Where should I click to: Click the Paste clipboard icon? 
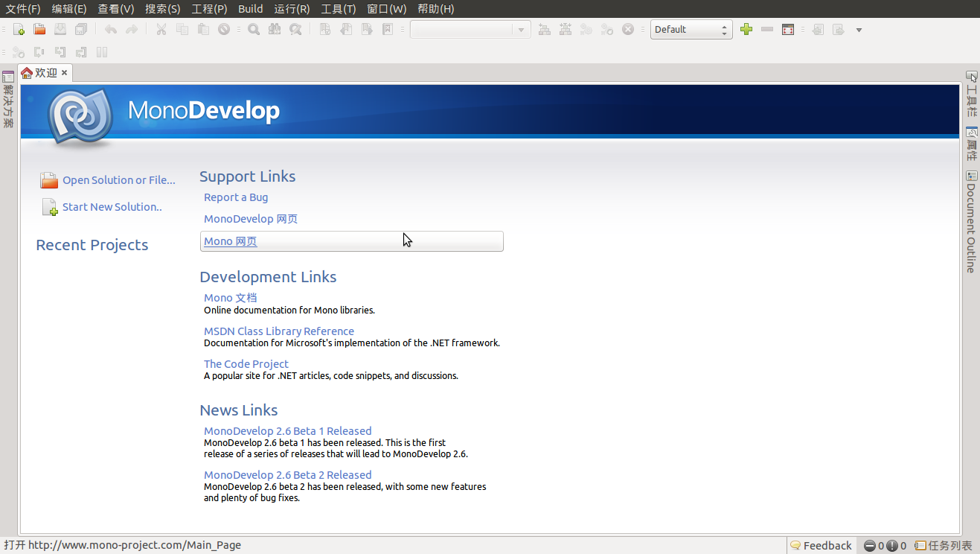(203, 30)
